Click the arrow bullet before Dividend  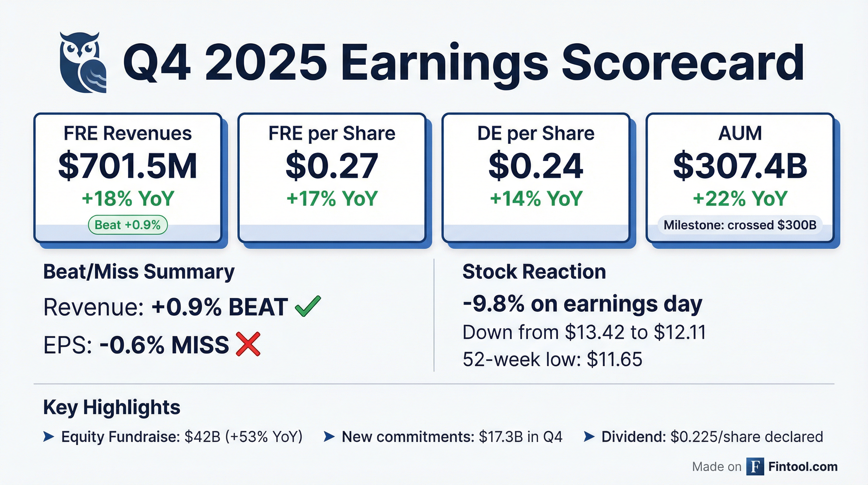589,437
